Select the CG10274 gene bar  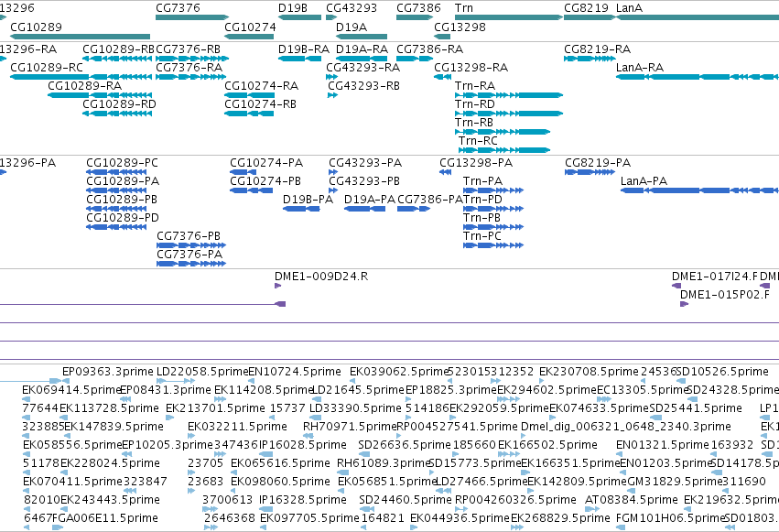249,37
